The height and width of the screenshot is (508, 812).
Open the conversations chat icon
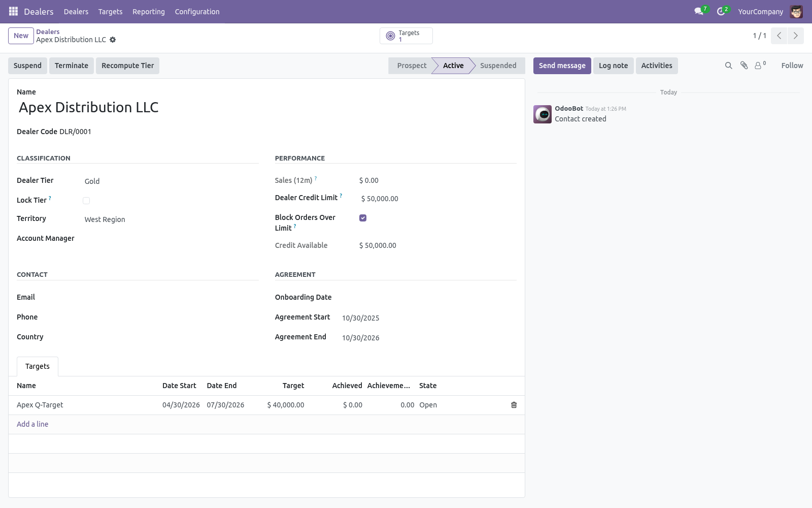point(699,11)
